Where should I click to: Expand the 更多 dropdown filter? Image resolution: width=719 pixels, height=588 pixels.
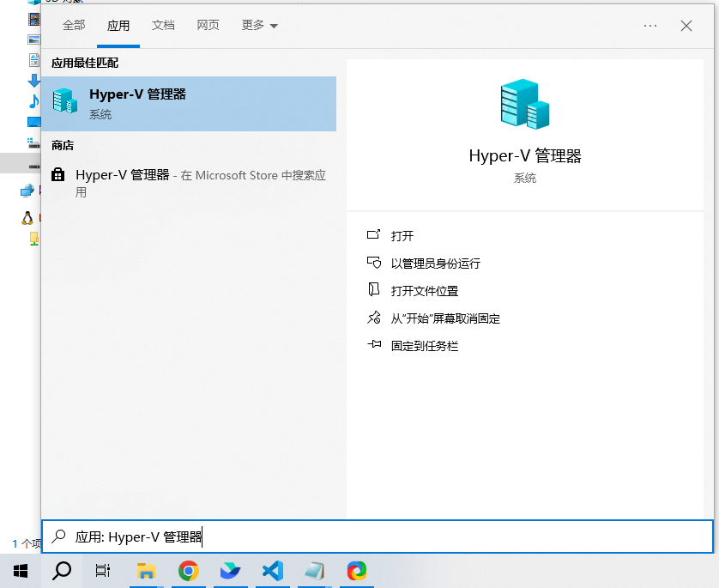tap(259, 25)
